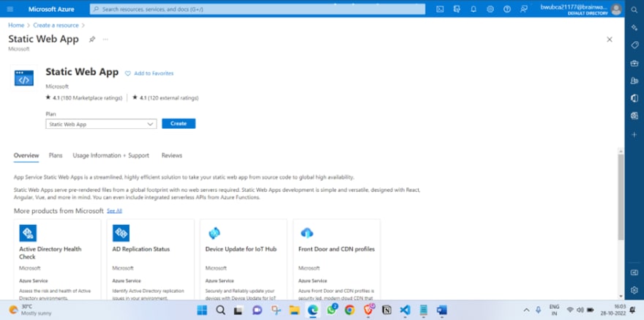Click the See All link
The height and width of the screenshot is (320, 644).
click(x=114, y=211)
